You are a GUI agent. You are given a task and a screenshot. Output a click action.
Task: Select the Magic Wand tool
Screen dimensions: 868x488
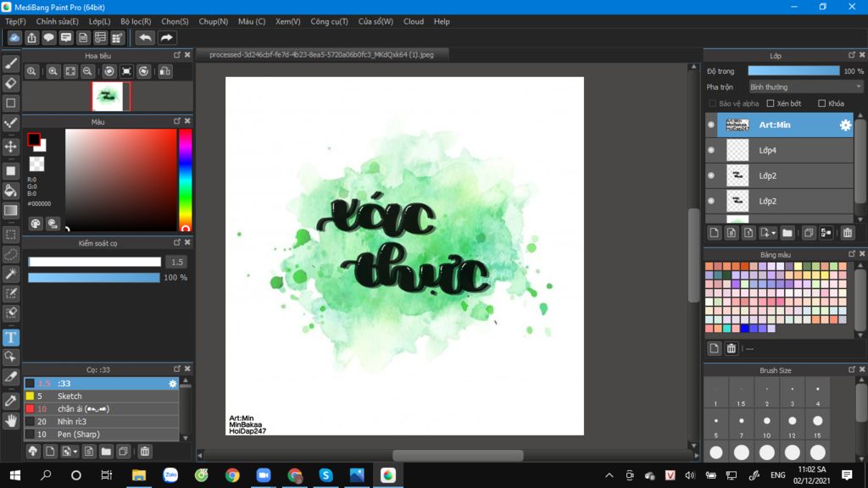[10, 274]
